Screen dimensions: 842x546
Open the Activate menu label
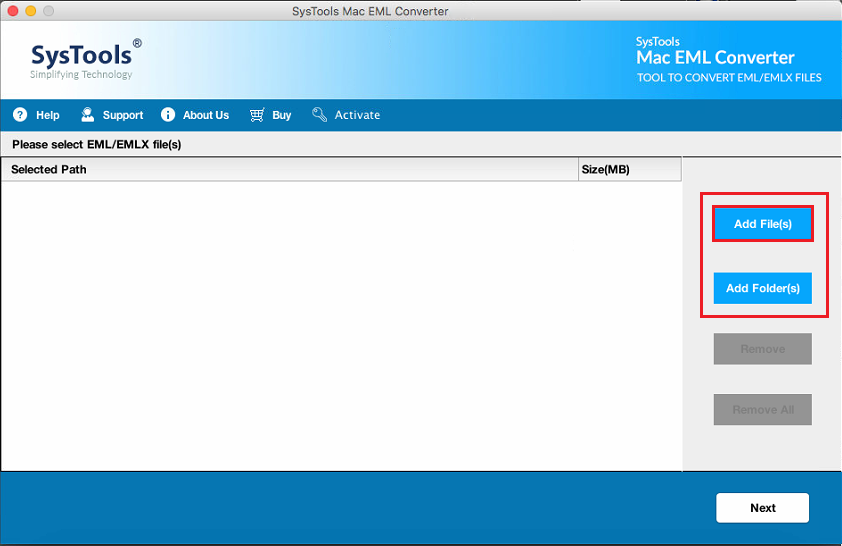click(x=357, y=115)
